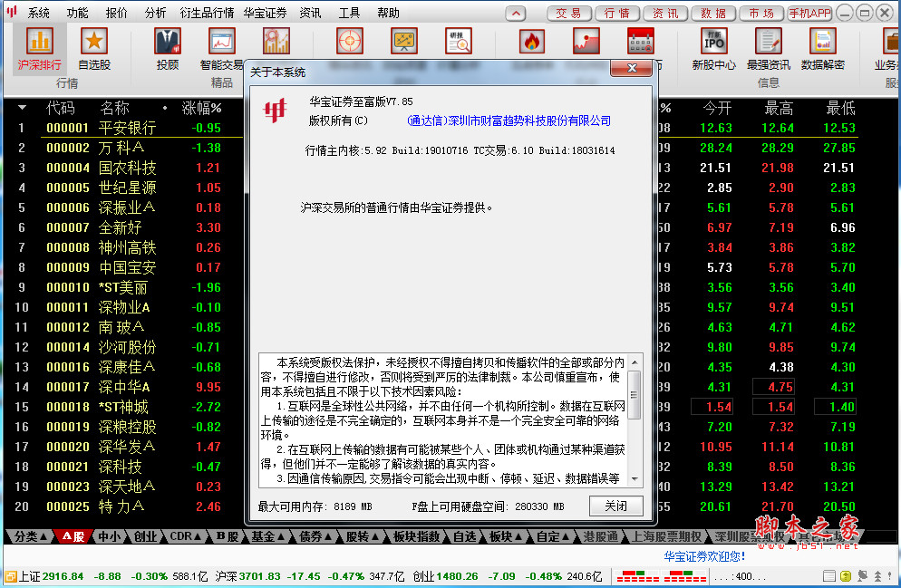This screenshot has height=588, width=901.
Task: Expand the CDR tab menu
Action: pyautogui.click(x=185, y=536)
